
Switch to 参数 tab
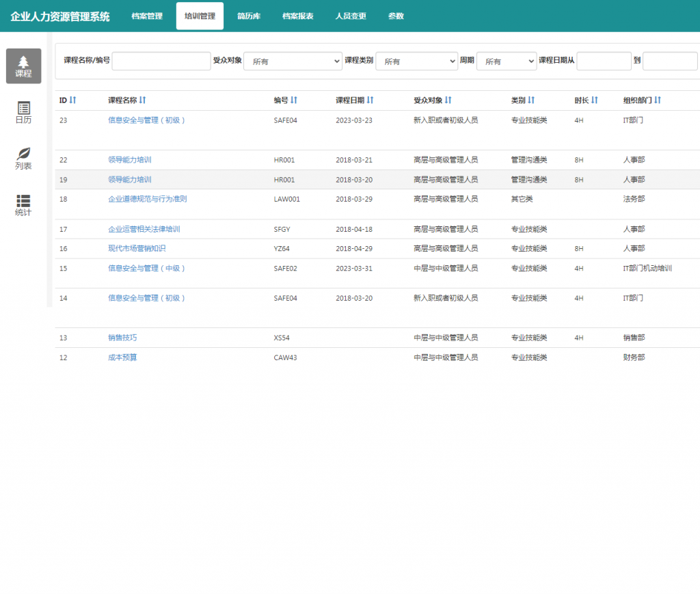[x=396, y=16]
